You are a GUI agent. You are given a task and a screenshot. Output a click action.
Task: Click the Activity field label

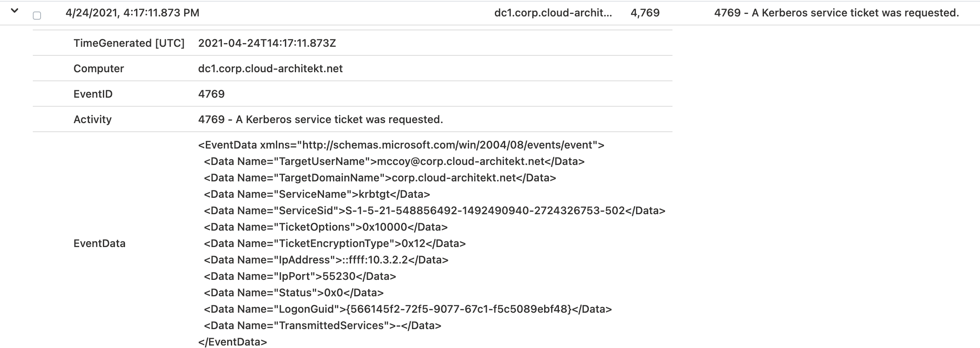(x=93, y=119)
